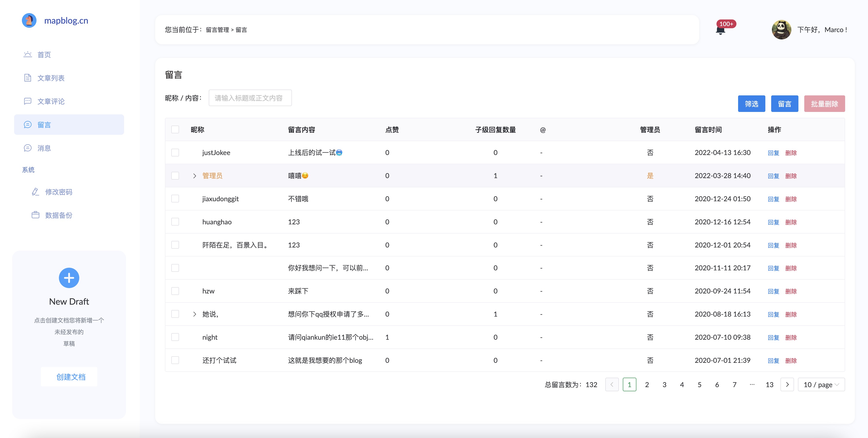
Task: Click the 筛选 filter button
Action: [x=751, y=104]
